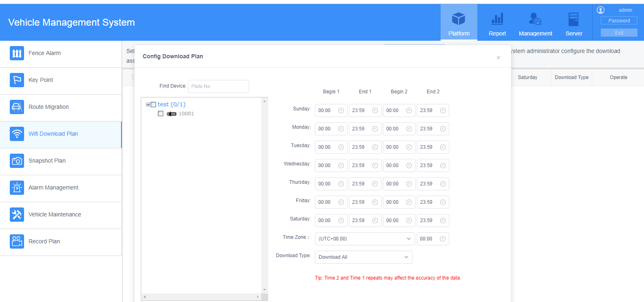Click the Management user icon
The image size is (644, 302).
pos(535,19)
